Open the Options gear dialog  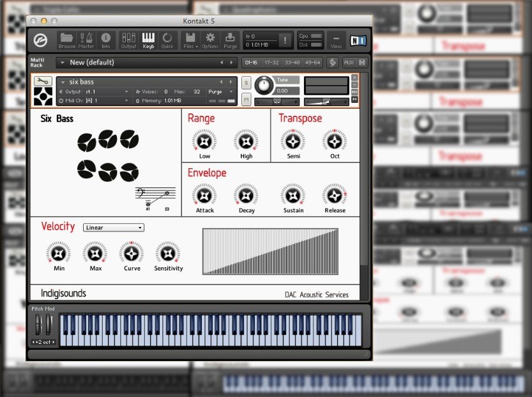pos(210,40)
